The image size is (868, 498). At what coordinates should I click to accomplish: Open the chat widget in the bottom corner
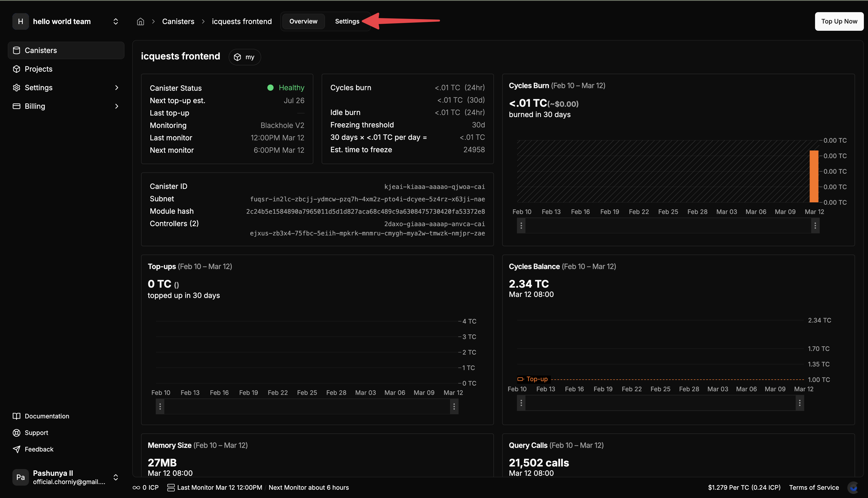tap(853, 487)
